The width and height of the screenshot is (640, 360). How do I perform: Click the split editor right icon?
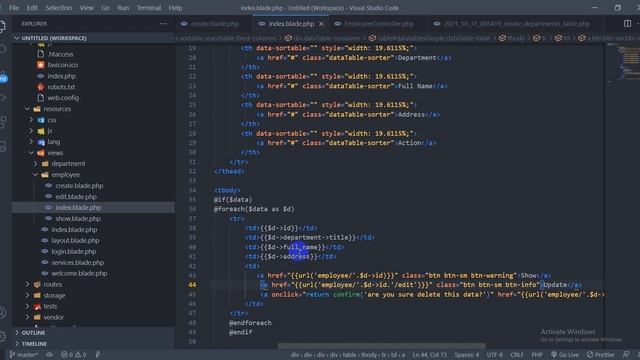(x=627, y=24)
